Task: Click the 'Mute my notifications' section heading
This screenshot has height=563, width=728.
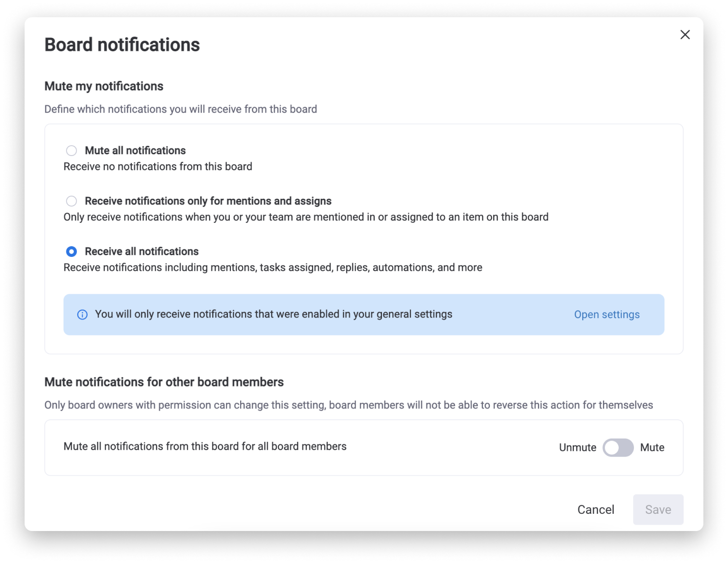Action: (x=104, y=86)
